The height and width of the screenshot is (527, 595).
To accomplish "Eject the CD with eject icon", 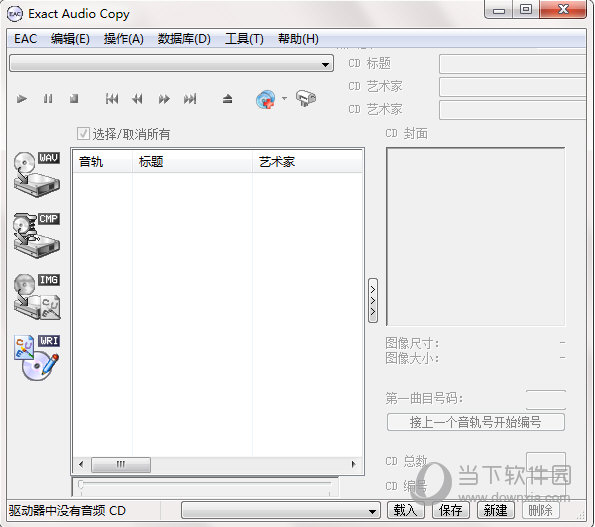I will click(x=227, y=99).
